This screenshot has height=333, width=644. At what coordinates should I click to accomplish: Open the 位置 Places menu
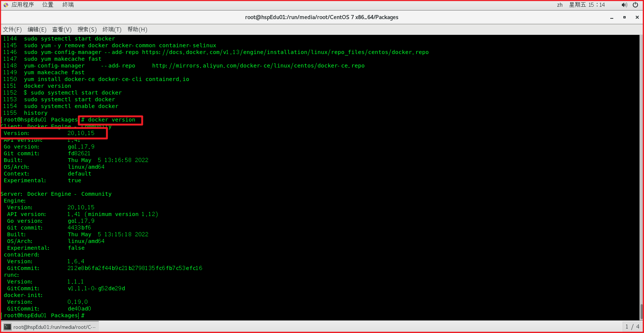tap(48, 5)
